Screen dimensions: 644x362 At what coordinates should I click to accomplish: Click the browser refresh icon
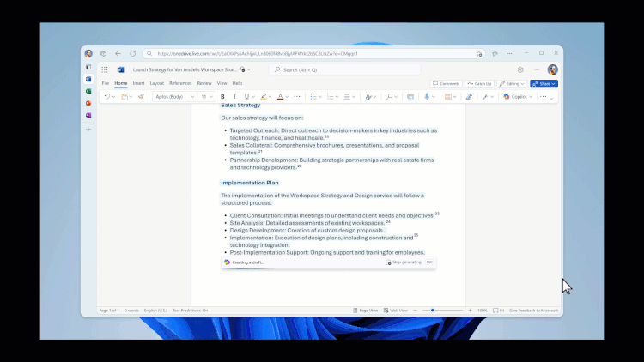[132, 53]
